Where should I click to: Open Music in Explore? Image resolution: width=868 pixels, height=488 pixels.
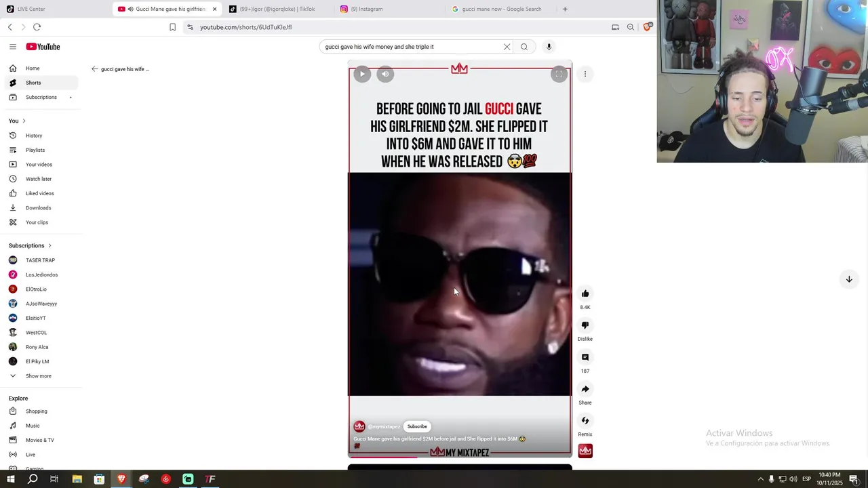41,426
